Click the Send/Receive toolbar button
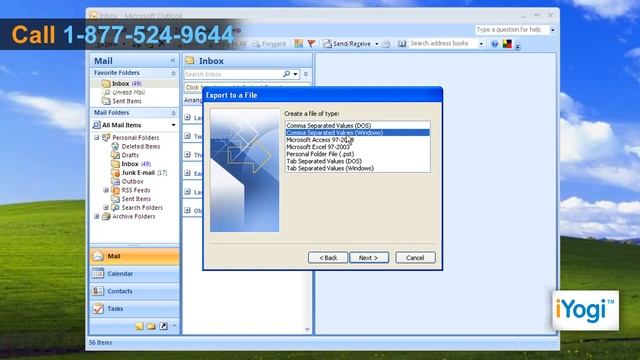Image resolution: width=640 pixels, height=360 pixels. point(347,44)
